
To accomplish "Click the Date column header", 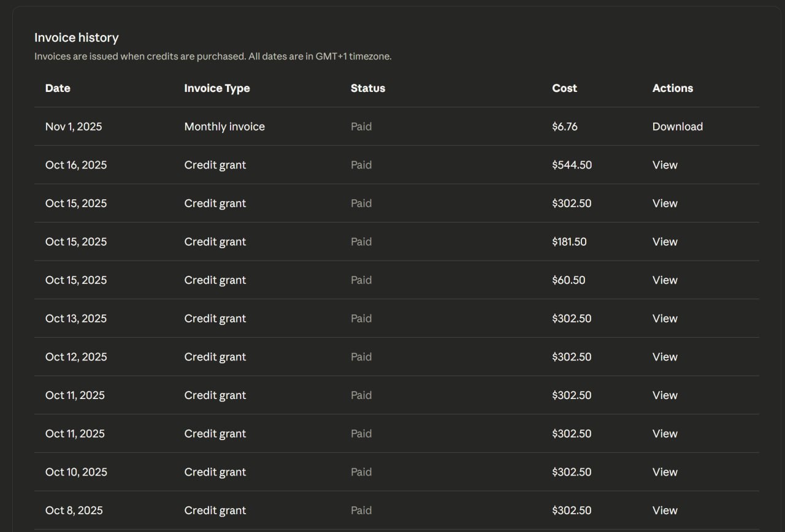I will [58, 88].
